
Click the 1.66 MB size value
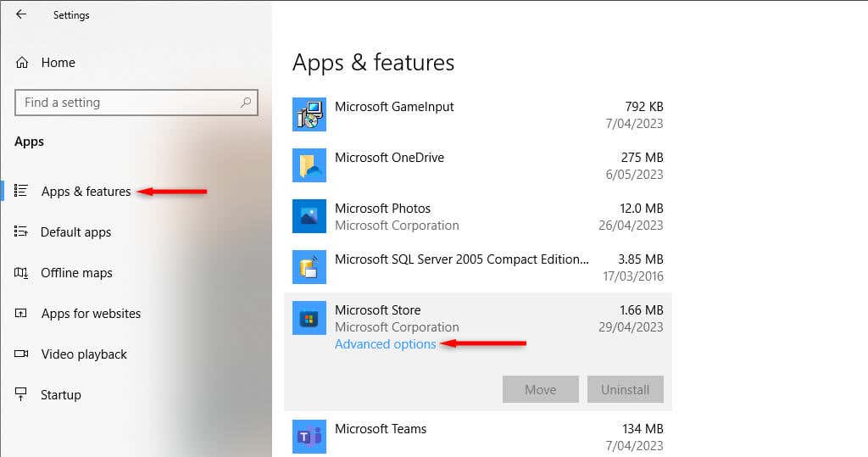(x=641, y=310)
